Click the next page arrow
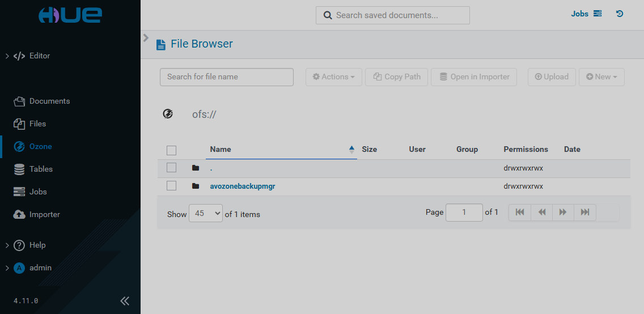The height and width of the screenshot is (314, 644). tap(563, 212)
